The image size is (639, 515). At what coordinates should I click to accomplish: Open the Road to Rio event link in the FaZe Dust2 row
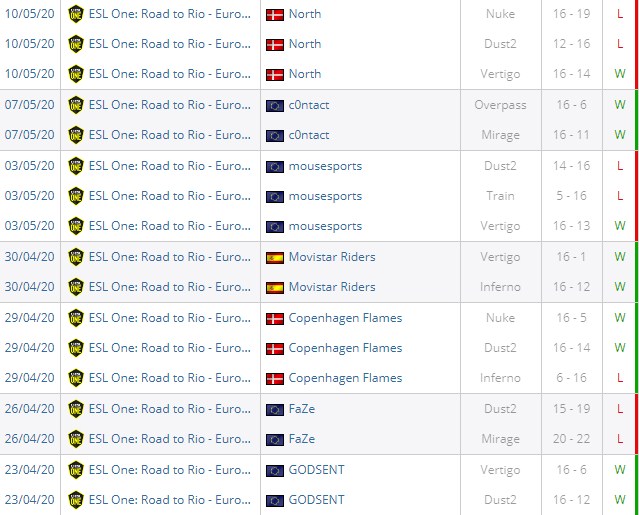(x=170, y=409)
